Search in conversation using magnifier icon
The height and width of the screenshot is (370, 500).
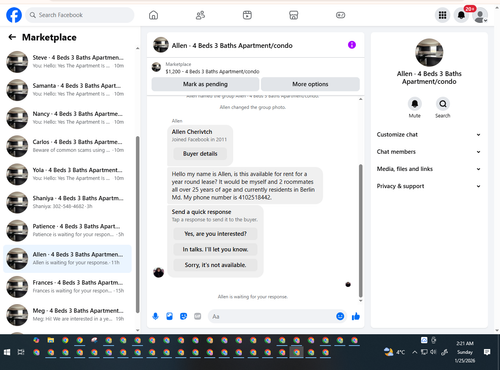coord(443,104)
